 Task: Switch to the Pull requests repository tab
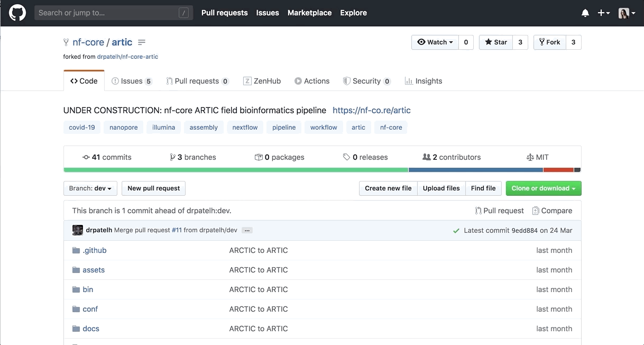click(197, 81)
